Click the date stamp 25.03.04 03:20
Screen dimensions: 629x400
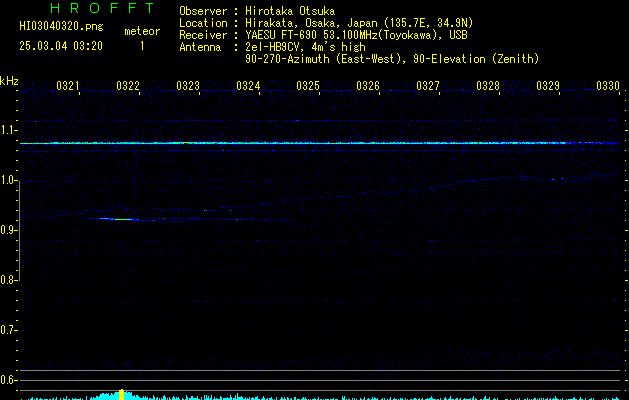point(61,46)
